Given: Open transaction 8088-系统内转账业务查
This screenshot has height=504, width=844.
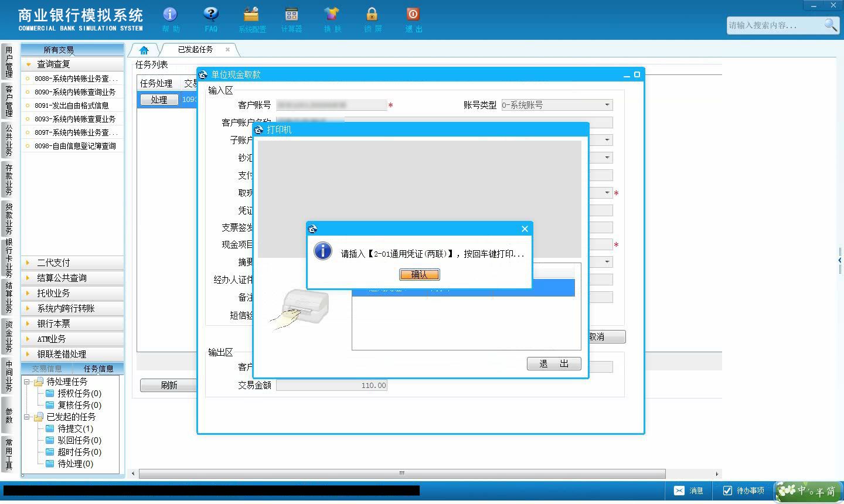Looking at the screenshot, I should (x=73, y=79).
